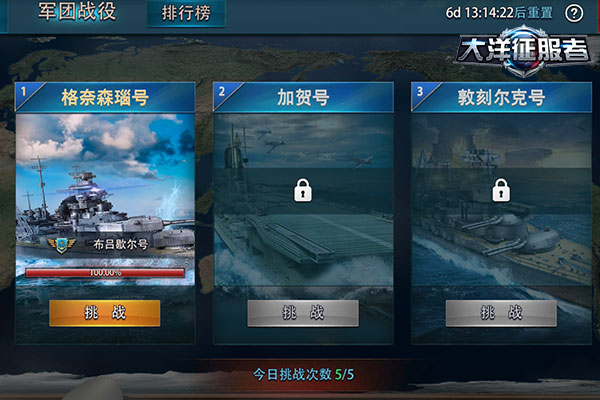Click the 格奈森瑙号 title header
Viewport: 600px width, 400px height.
105,97
